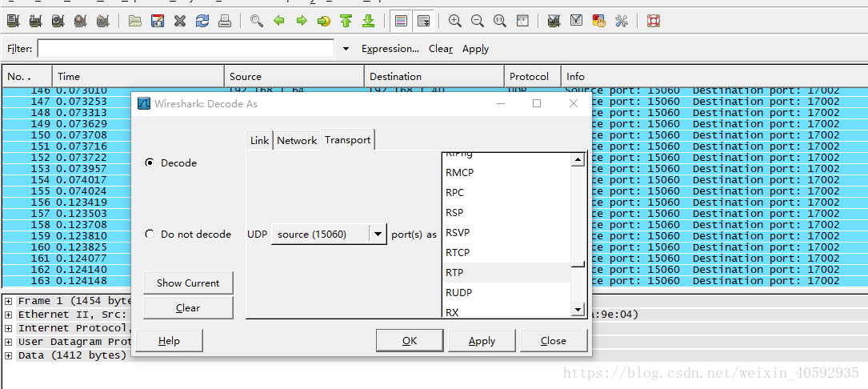Image resolution: width=868 pixels, height=389 pixels.
Task: Select the Do not decode radio button
Action: click(150, 234)
